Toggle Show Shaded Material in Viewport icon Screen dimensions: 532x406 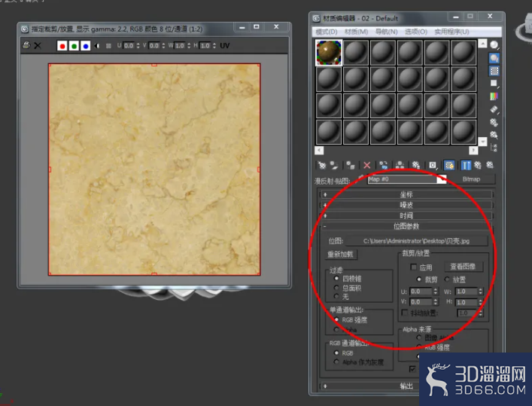(x=449, y=166)
